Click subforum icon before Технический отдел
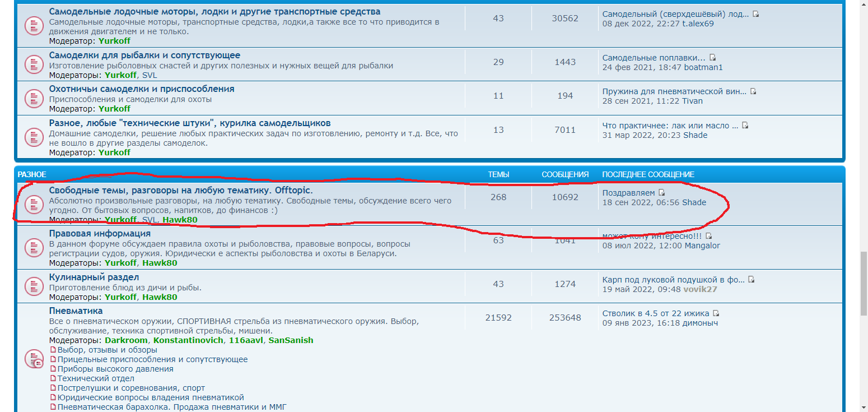 pyautogui.click(x=53, y=378)
